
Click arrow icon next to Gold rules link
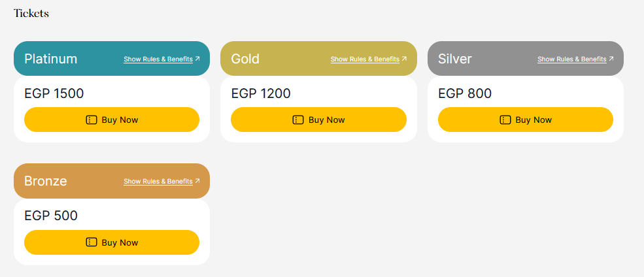[x=404, y=59]
